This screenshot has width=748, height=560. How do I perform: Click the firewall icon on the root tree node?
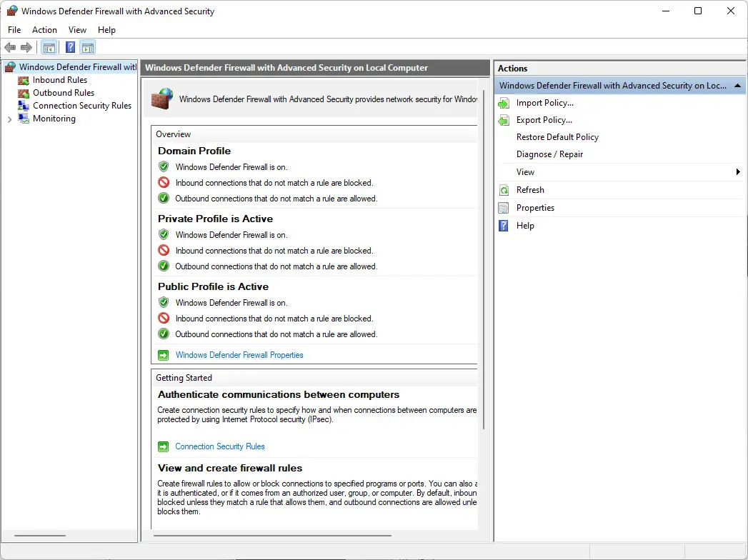click(10, 67)
